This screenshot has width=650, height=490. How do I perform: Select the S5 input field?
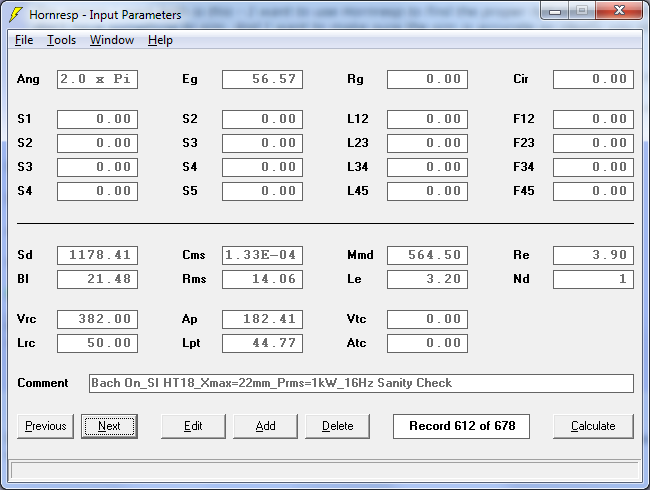pos(262,192)
